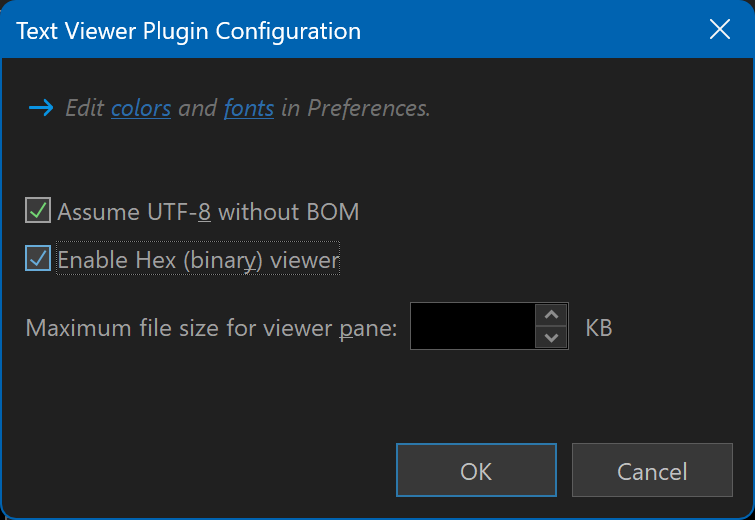Click the blue arrow icon before Edit
The image size is (755, 520).
[x=41, y=107]
